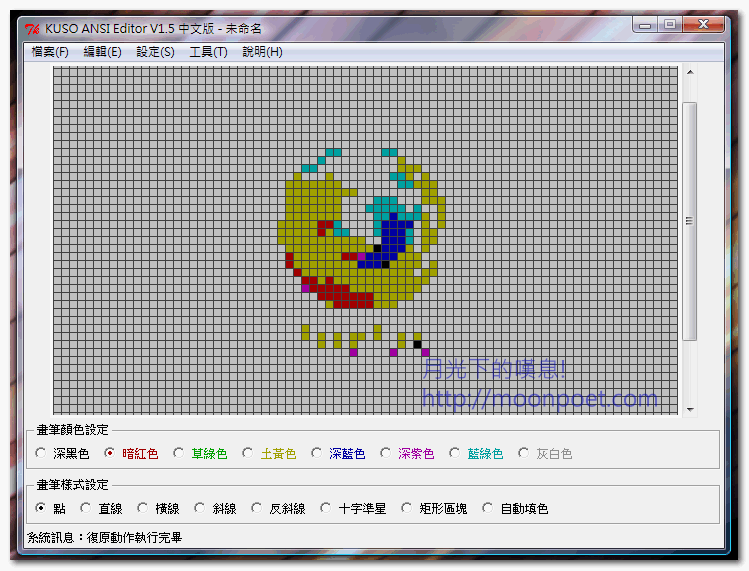749x571 pixels.
Task: Click the canvas scrollbar up arrow
Action: click(689, 73)
